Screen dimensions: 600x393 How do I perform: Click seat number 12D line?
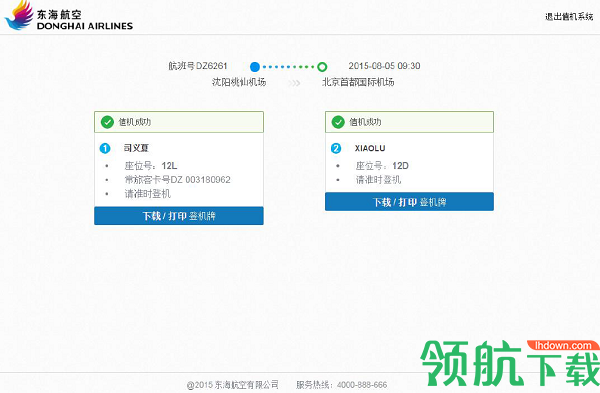tap(382, 166)
